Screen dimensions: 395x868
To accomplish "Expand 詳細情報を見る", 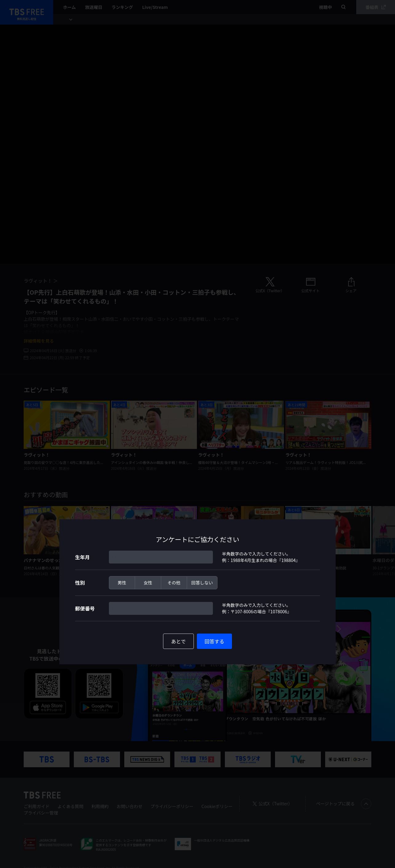I will click(38, 341).
